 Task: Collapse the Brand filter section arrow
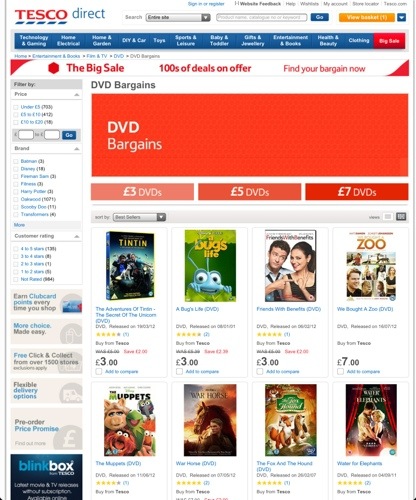pos(77,149)
